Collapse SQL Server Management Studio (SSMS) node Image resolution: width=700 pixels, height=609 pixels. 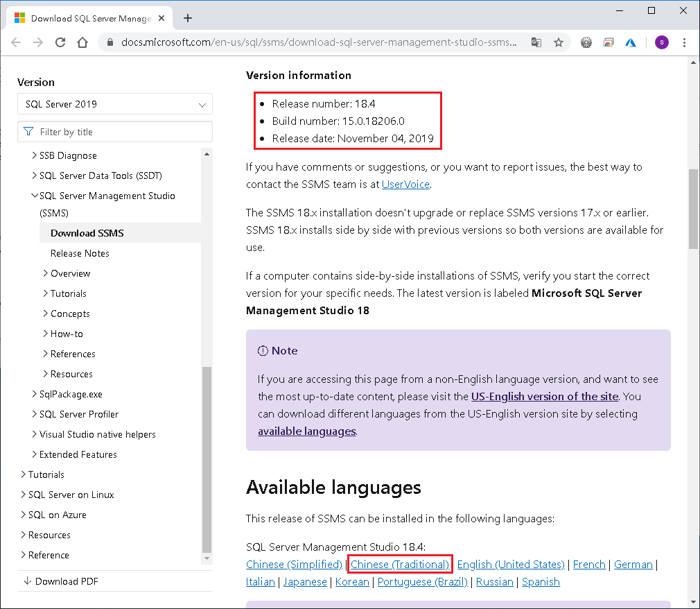pyautogui.click(x=35, y=196)
